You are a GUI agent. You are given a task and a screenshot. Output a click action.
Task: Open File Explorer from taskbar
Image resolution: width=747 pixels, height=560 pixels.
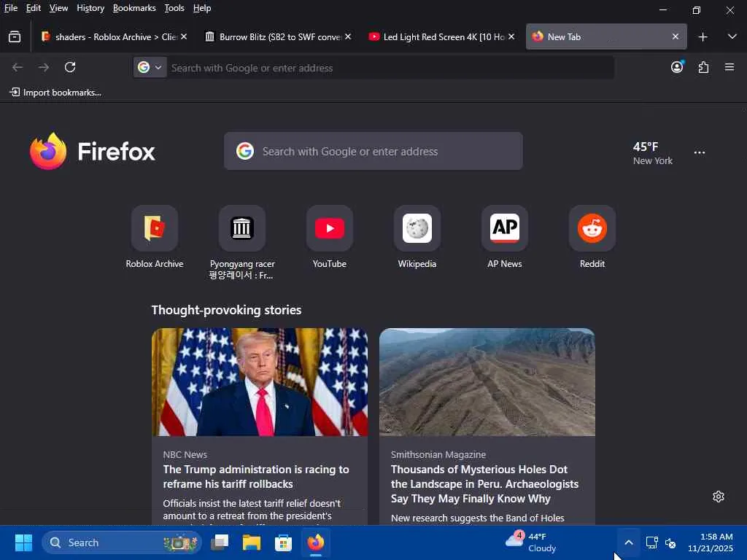tap(252, 542)
